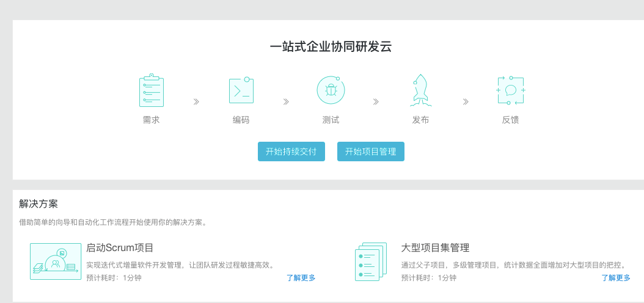Select the 启动Scrum项目 title
This screenshot has width=644, height=303.
[120, 248]
